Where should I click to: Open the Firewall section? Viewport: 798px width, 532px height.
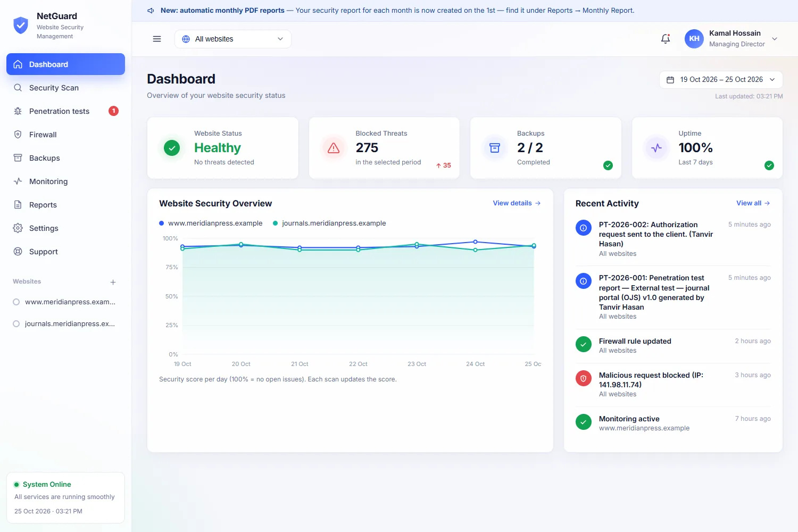(x=65, y=135)
